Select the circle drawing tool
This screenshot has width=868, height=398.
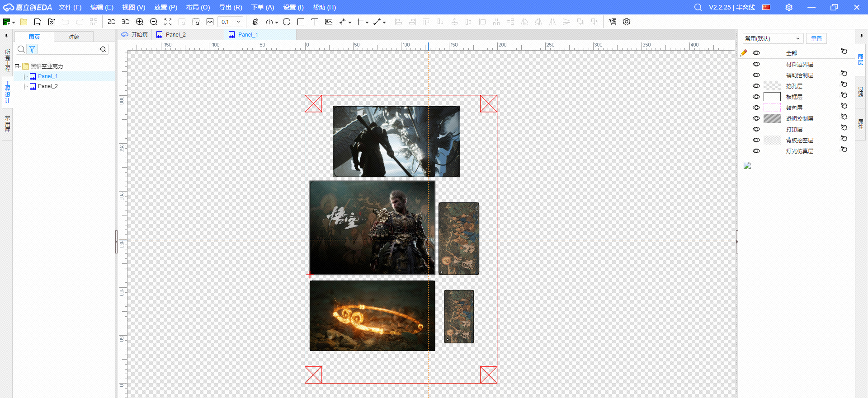pyautogui.click(x=287, y=22)
